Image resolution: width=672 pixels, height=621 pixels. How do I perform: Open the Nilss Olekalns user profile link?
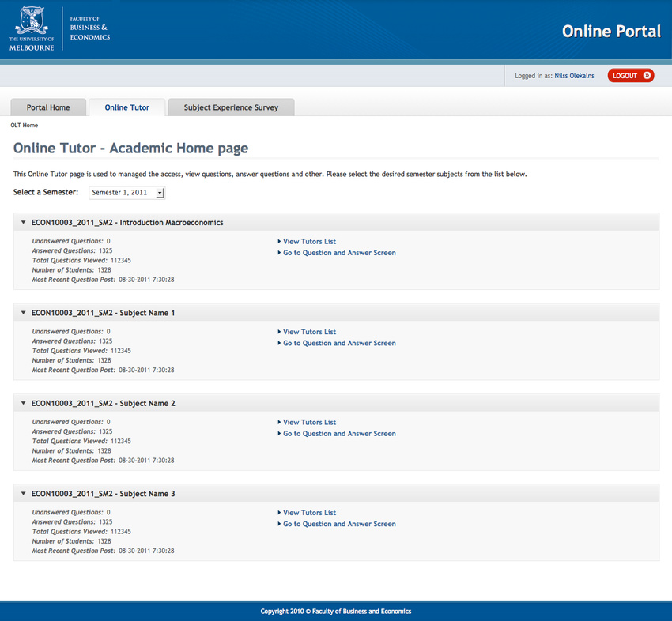coord(574,76)
